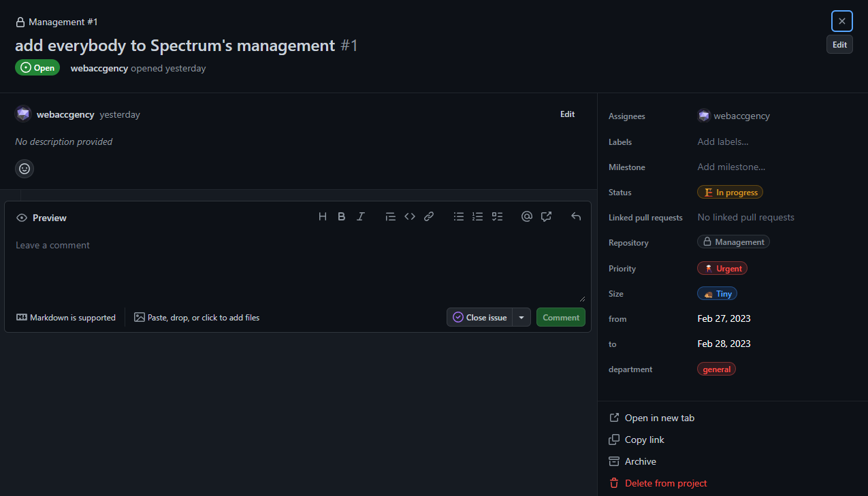This screenshot has height=496, width=868.
Task: Apply bold formatting in comment toolbar
Action: 342,217
